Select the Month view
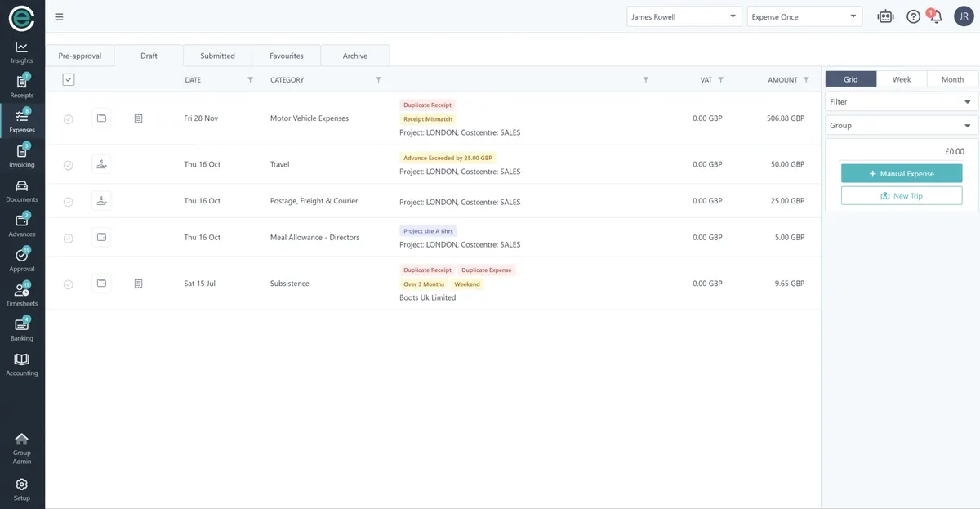980x509 pixels. click(x=952, y=79)
